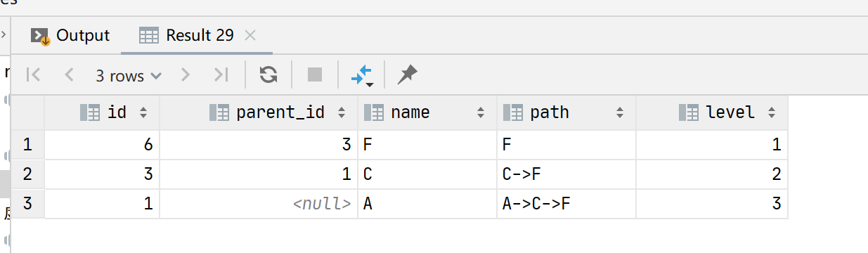Select the level cell in row 3
The height and width of the screenshot is (253, 868).
(x=712, y=204)
